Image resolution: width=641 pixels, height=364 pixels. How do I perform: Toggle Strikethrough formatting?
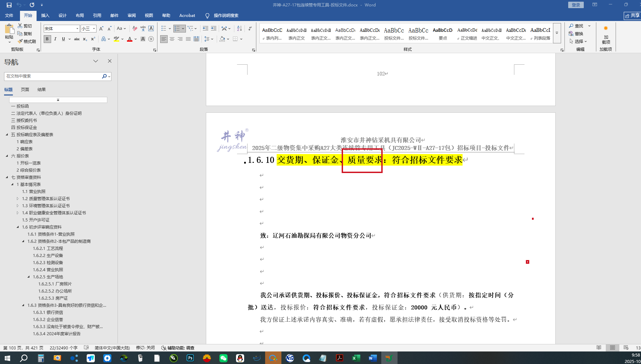point(77,39)
